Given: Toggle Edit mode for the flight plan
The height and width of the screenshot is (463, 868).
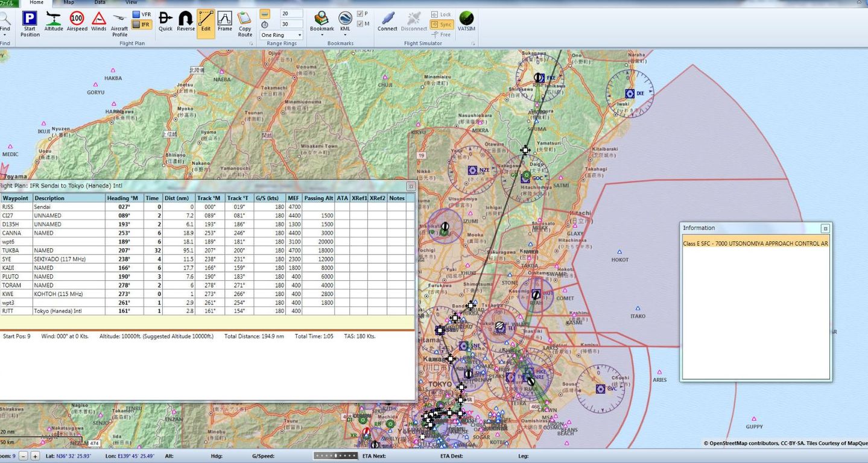Looking at the screenshot, I should pos(206,23).
